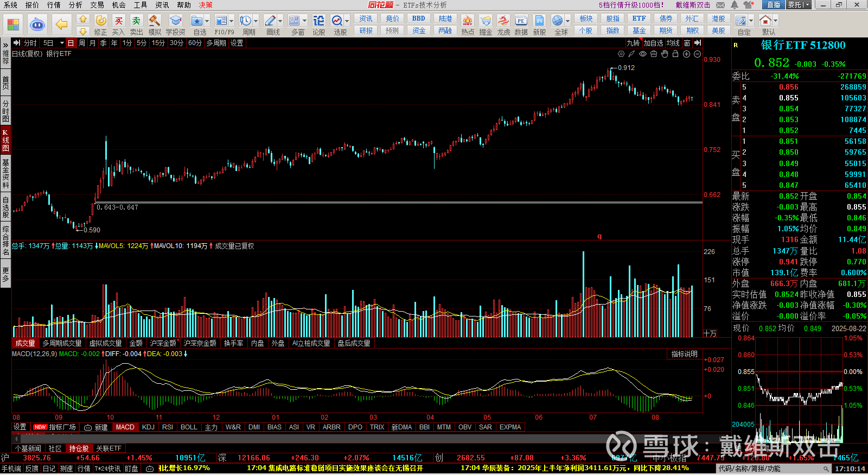868x475 pixels.
Task: Open the 决策 menu
Action: tap(206, 5)
